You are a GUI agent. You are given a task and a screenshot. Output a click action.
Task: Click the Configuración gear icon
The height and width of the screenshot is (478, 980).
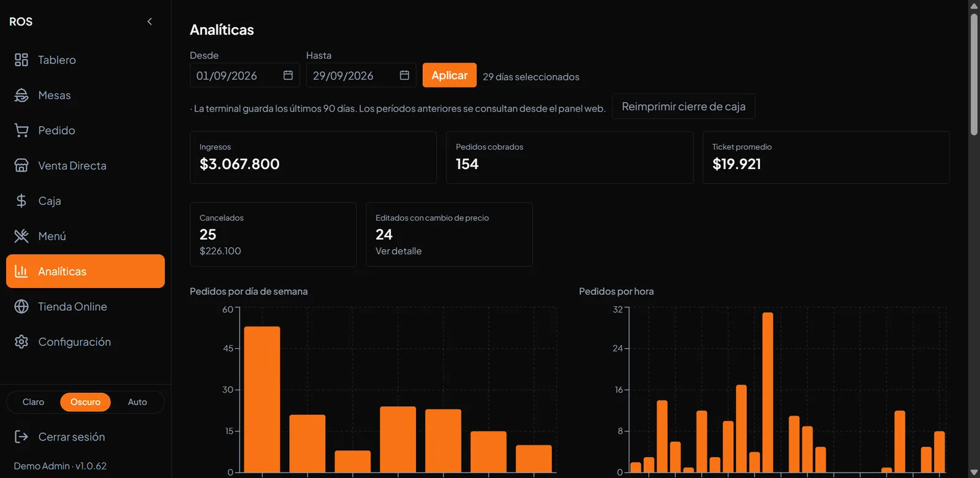point(21,342)
